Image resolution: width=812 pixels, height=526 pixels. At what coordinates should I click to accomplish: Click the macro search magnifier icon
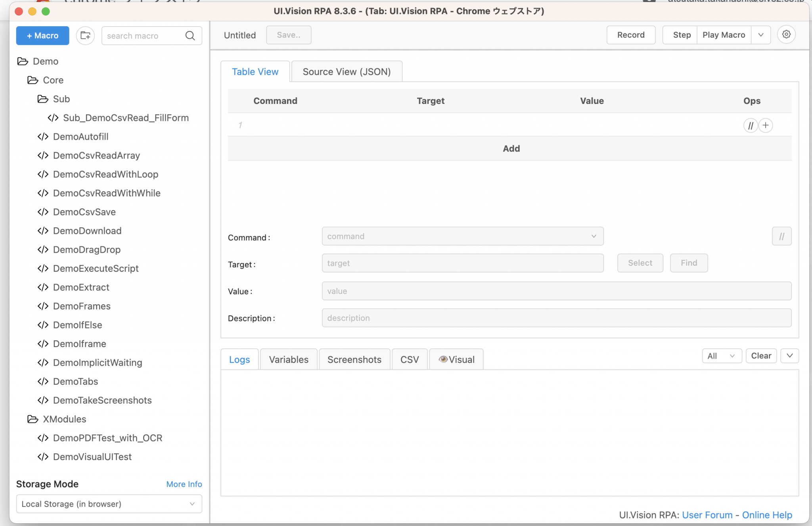click(x=190, y=36)
